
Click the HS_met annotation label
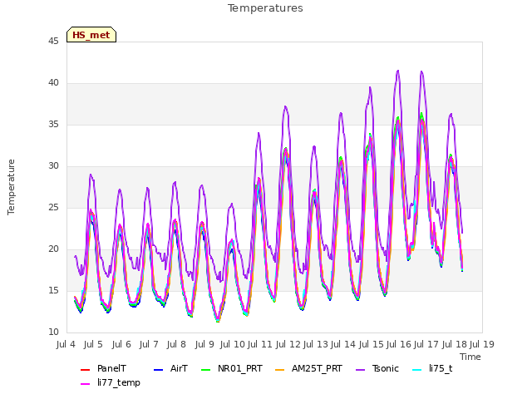pos(91,35)
